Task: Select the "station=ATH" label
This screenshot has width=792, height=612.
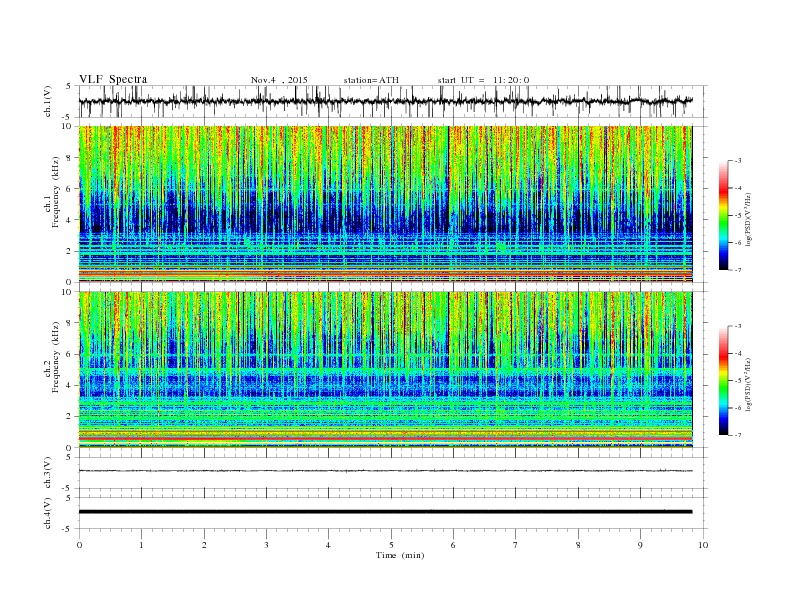Action: coord(371,80)
